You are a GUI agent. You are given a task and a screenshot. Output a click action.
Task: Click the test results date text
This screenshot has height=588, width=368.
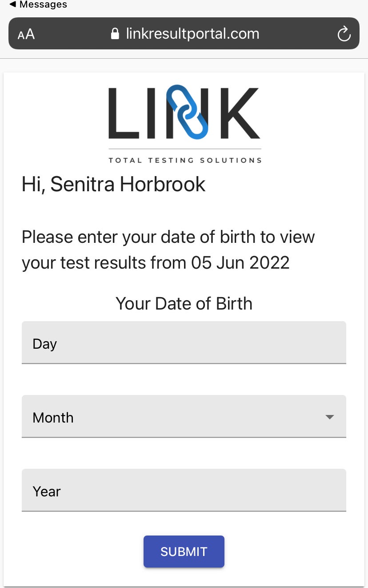[240, 262]
